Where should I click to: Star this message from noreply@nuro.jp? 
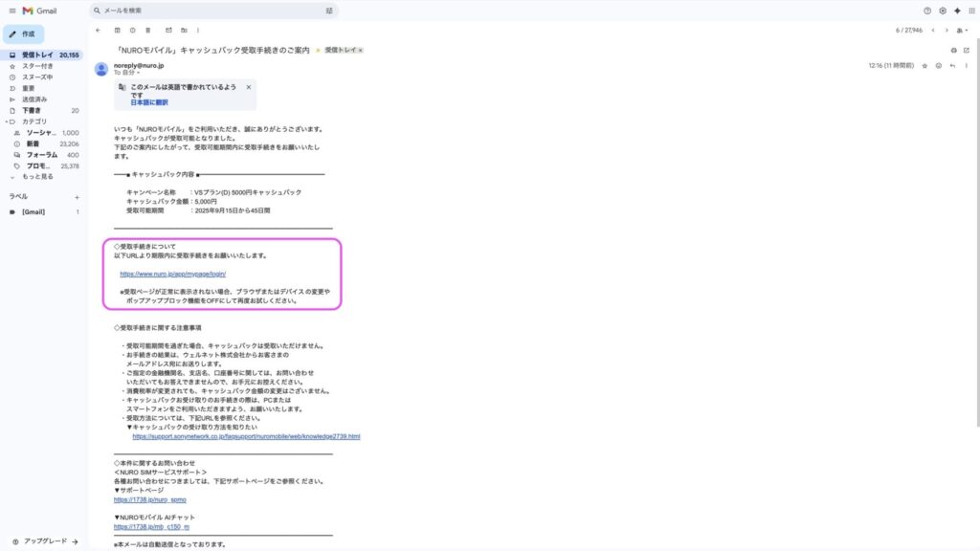924,65
